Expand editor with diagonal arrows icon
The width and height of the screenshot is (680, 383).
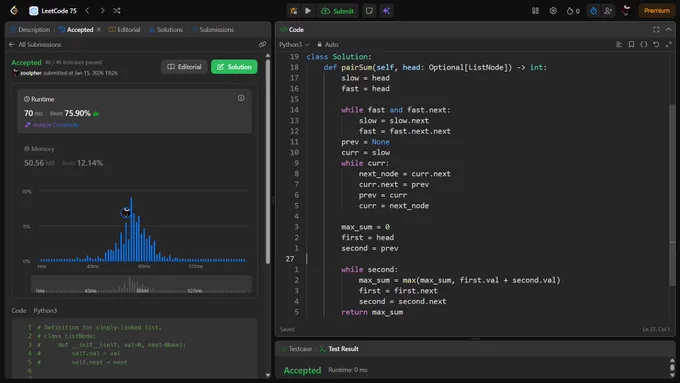tap(669, 44)
